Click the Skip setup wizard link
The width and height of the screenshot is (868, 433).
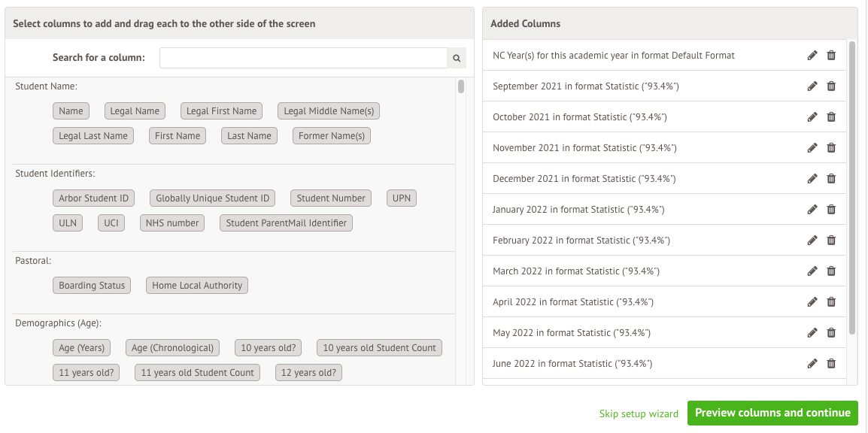click(x=639, y=413)
